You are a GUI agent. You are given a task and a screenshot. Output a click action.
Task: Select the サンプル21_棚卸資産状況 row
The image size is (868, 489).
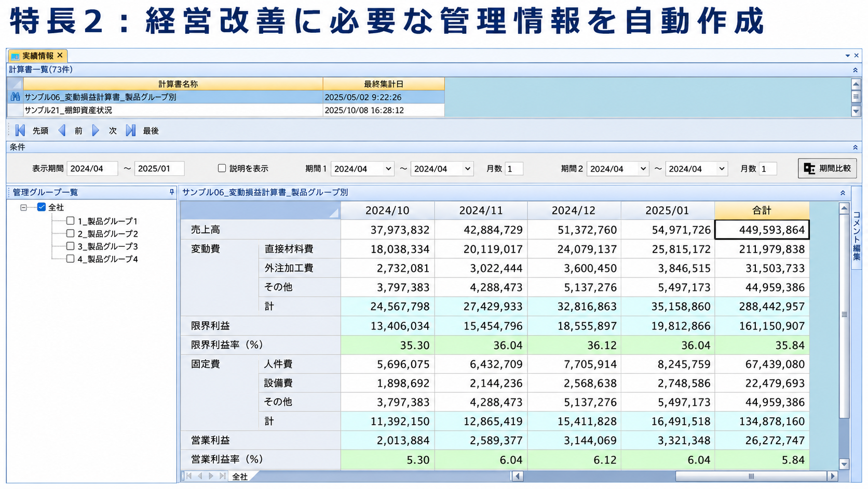pyautogui.click(x=226, y=110)
